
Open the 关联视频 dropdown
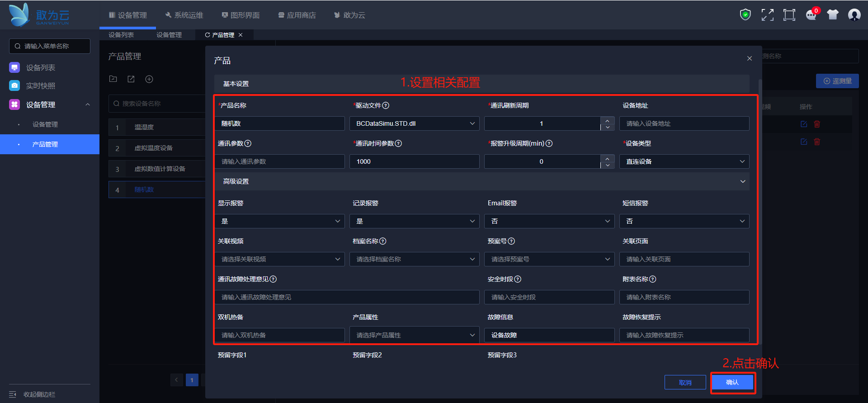(x=280, y=259)
